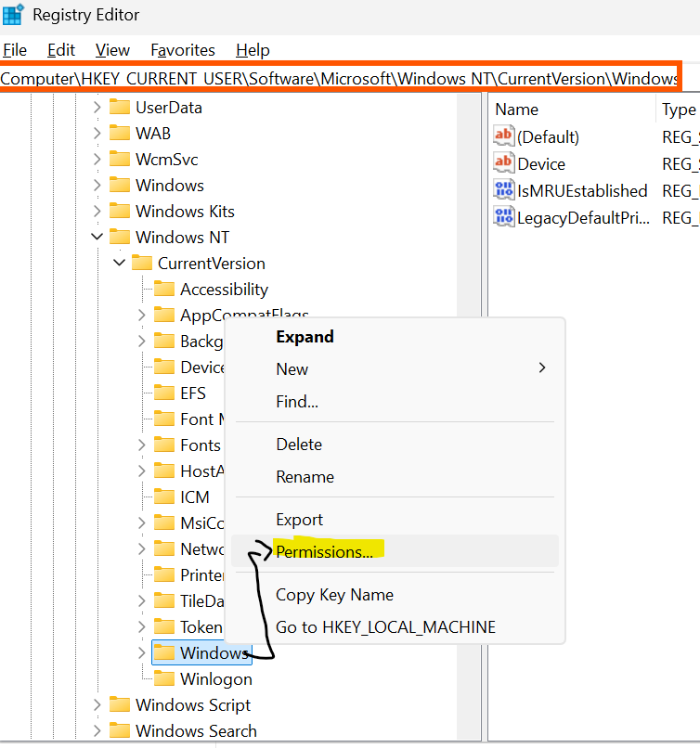The height and width of the screenshot is (748, 700).
Task: Select the Windows Kits folder icon
Action: [x=119, y=211]
